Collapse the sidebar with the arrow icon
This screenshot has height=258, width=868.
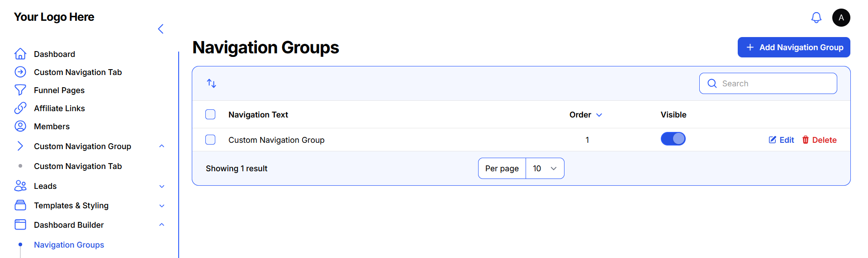click(x=161, y=29)
